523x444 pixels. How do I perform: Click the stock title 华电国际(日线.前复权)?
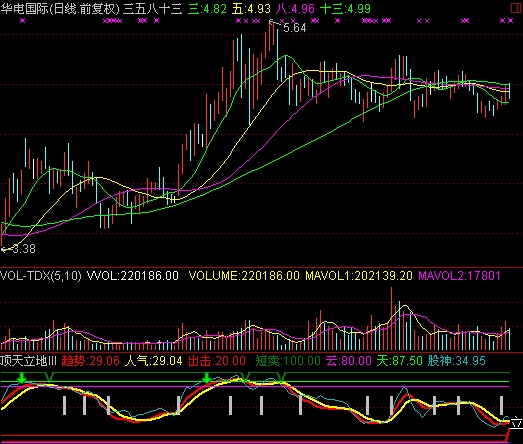60,8
